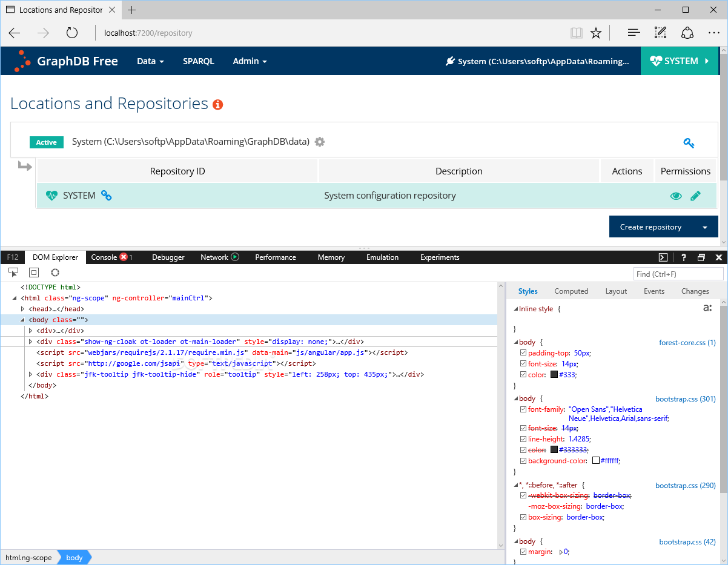Open the Performance tab
Image resolution: width=728 pixels, height=565 pixels.
click(276, 257)
